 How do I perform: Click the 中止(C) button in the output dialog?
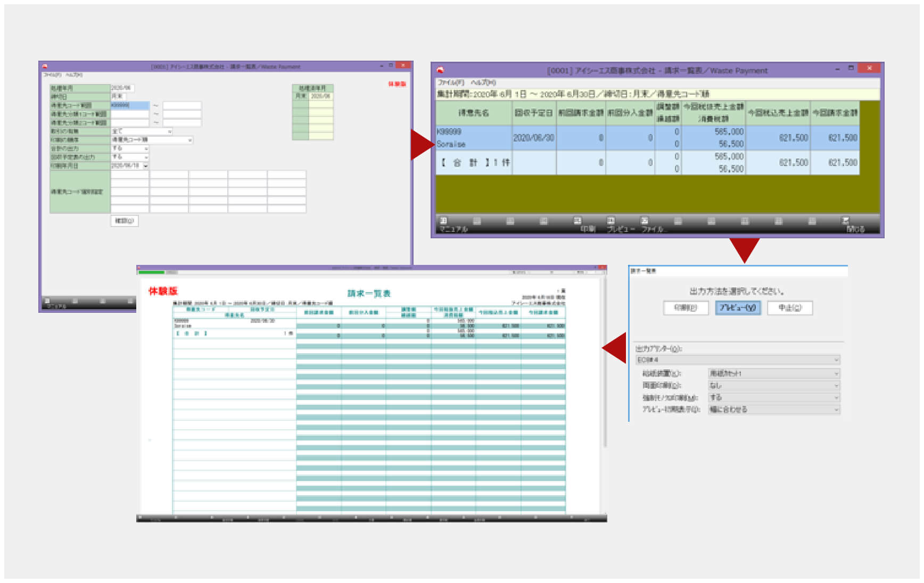(790, 307)
